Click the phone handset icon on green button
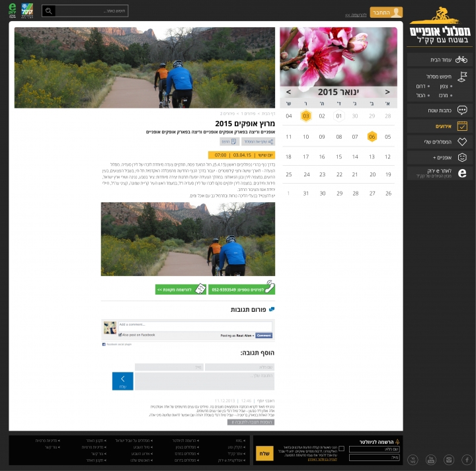This screenshot has width=476, height=471. 270,287
